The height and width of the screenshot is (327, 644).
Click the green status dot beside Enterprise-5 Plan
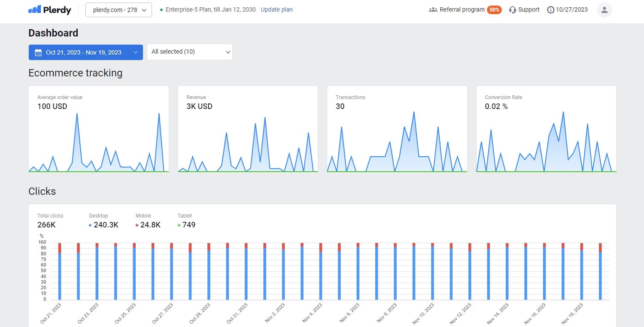click(161, 9)
